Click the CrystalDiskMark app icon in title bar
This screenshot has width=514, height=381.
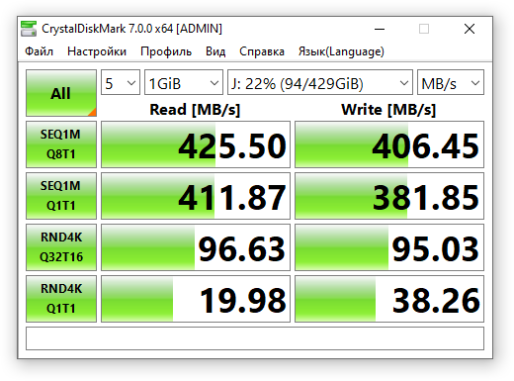28,29
